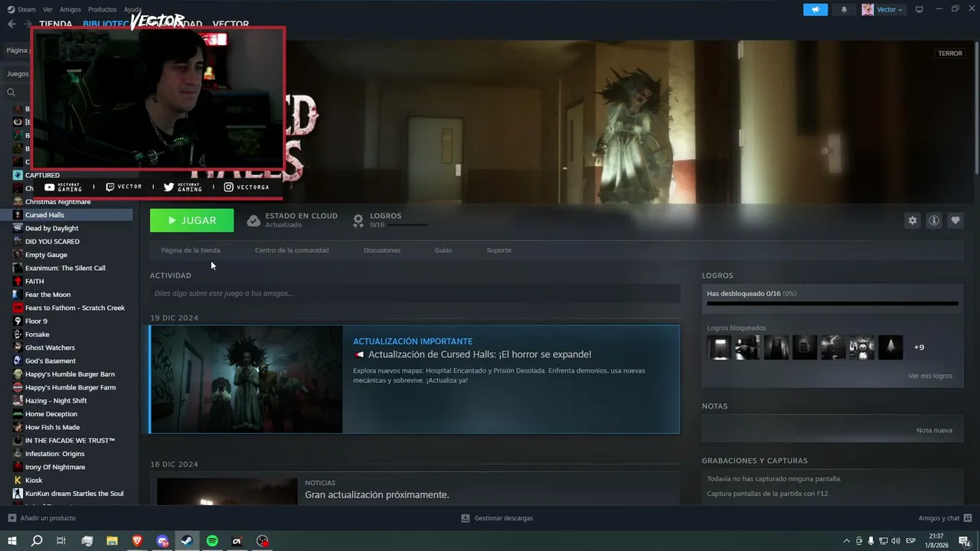Image resolution: width=980 pixels, height=551 pixels.
Task: Add Cursed Halls to favorites heart icon
Action: coord(955,220)
